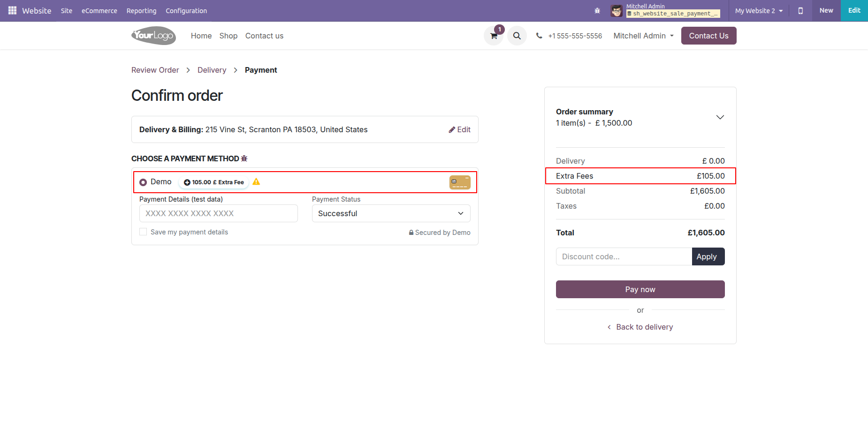The width and height of the screenshot is (868, 437).
Task: Select the Demo payment method radio
Action: point(143,182)
